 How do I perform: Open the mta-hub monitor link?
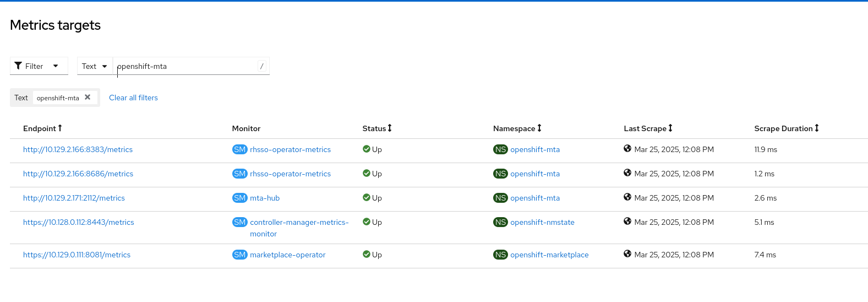tap(265, 198)
